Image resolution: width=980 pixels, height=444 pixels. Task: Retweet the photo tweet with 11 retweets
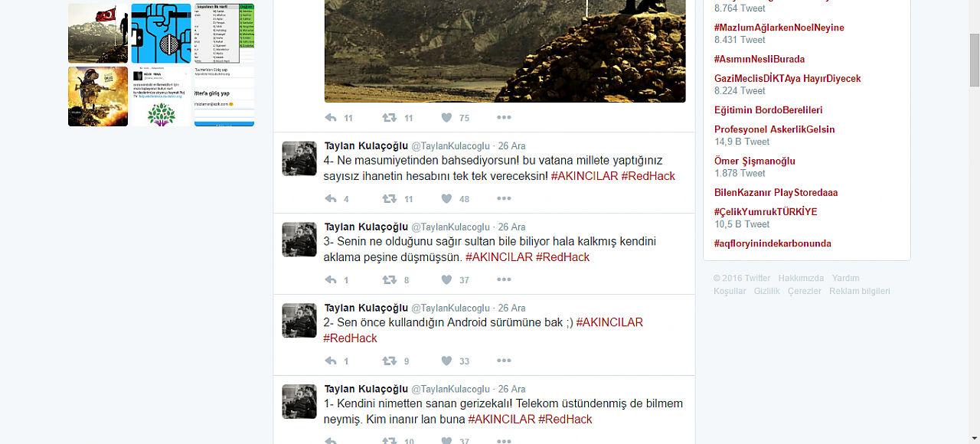coord(389,118)
